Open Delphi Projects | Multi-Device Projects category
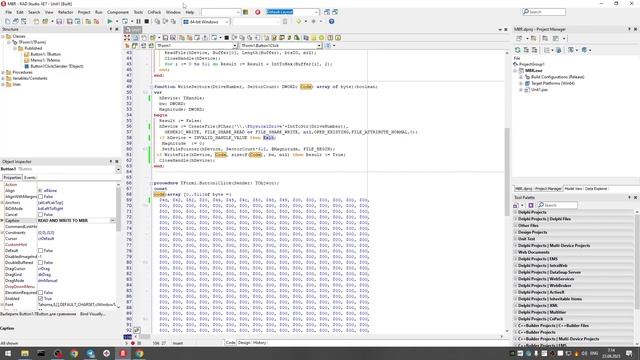640x360 pixels. 573,246
